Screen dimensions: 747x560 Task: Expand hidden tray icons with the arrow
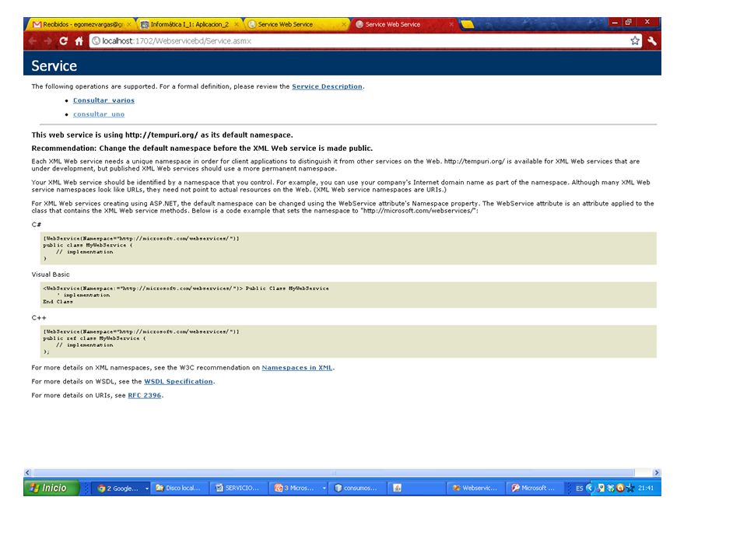pos(590,488)
